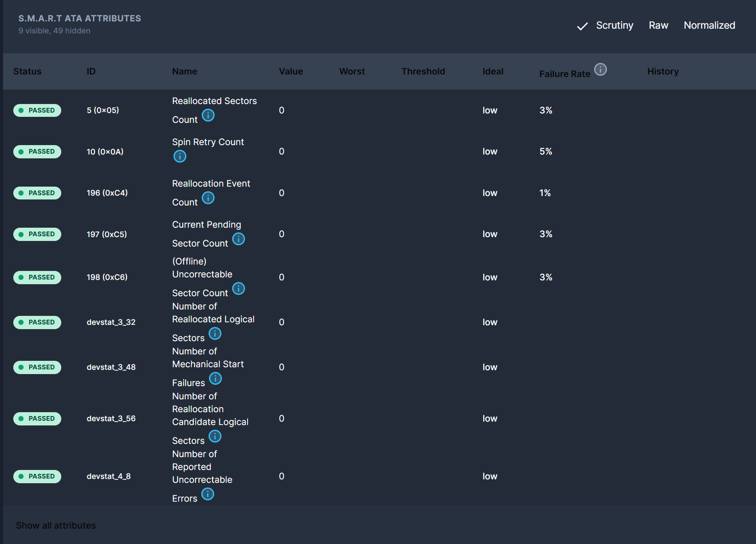756x544 pixels.
Task: View info for Offline Uncorrectable Sector Count
Action: (239, 289)
